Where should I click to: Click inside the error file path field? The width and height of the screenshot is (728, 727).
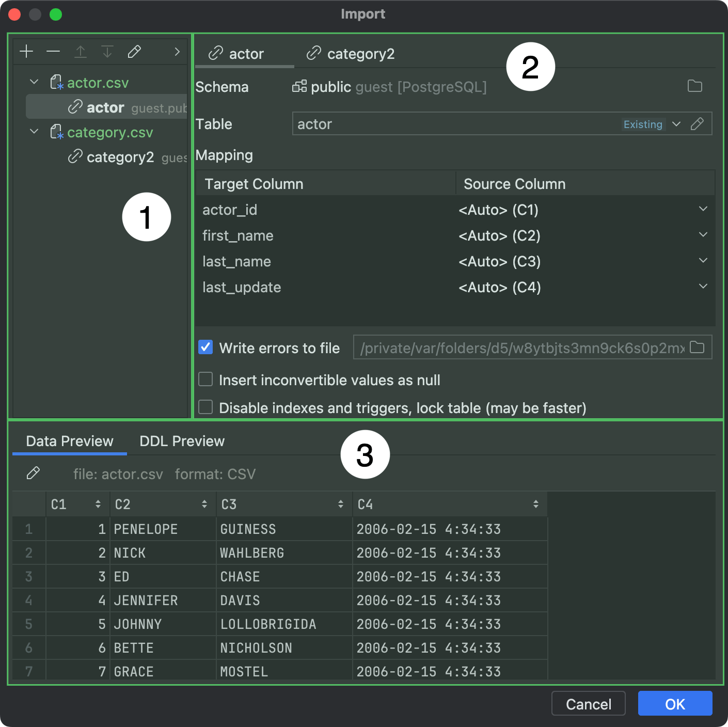516,347
